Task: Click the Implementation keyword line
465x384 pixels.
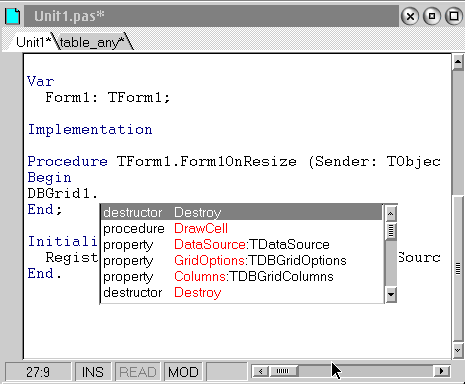Action: (x=90, y=129)
